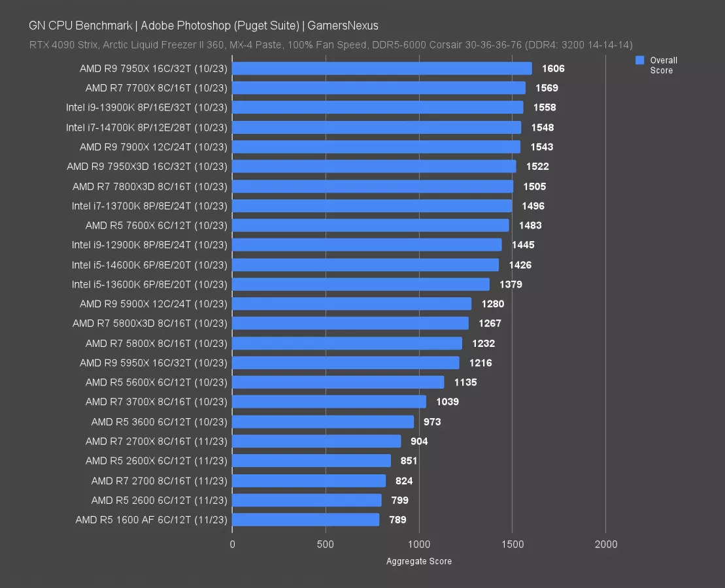This screenshot has height=588, width=725.
Task: Click the Intel i9-13900K bar
Action: (377, 108)
